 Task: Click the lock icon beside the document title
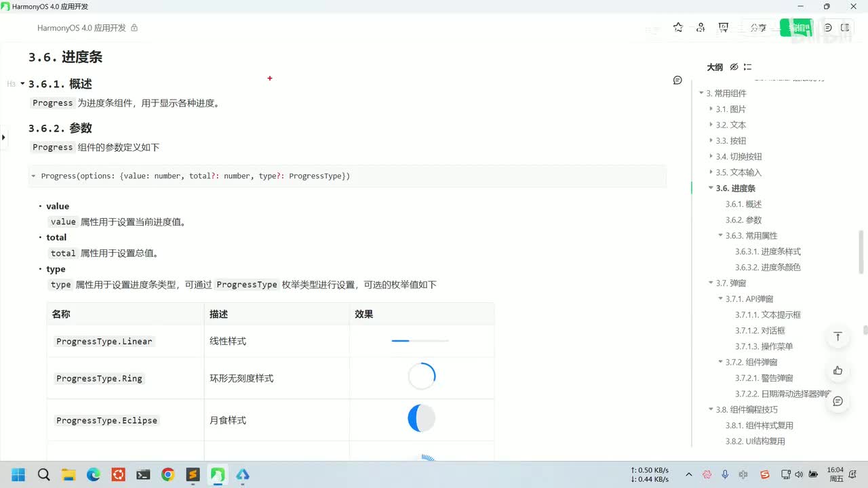[x=134, y=28]
